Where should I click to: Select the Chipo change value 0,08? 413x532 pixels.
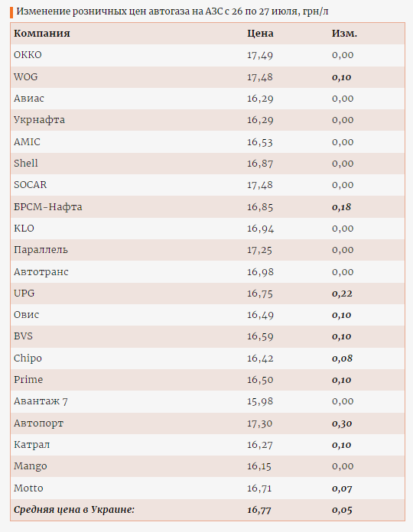pyautogui.click(x=342, y=358)
